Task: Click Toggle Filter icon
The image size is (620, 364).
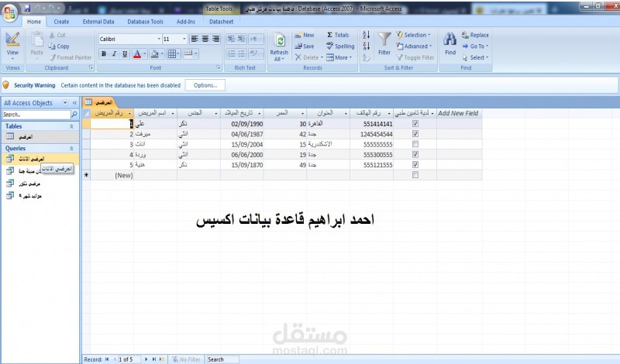Action: (x=400, y=58)
